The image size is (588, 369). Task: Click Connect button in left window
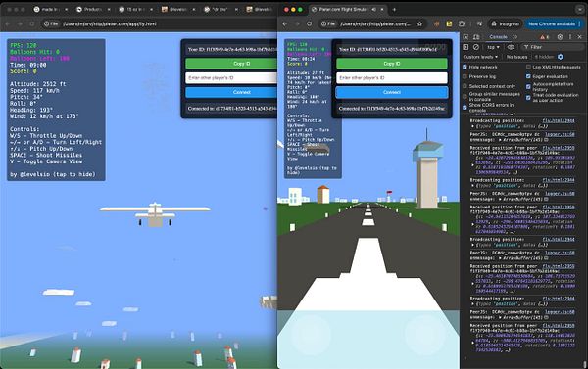pyautogui.click(x=231, y=92)
